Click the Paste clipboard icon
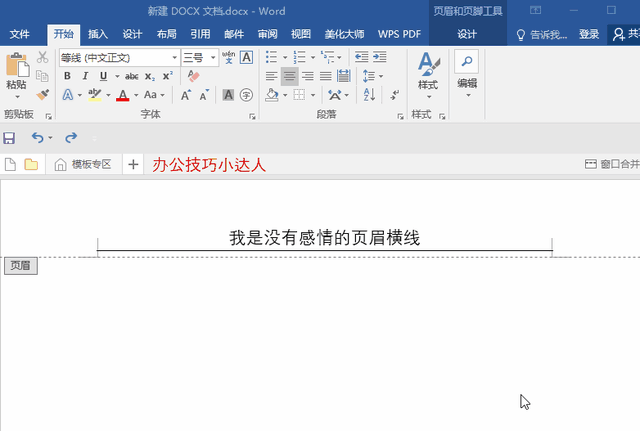Viewport: 640px width, 431px height. [x=16, y=66]
